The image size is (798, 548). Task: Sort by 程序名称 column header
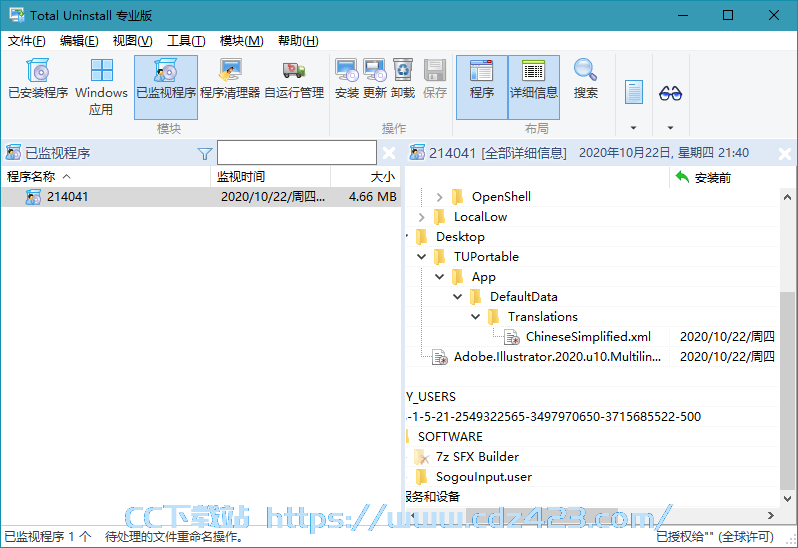click(106, 177)
